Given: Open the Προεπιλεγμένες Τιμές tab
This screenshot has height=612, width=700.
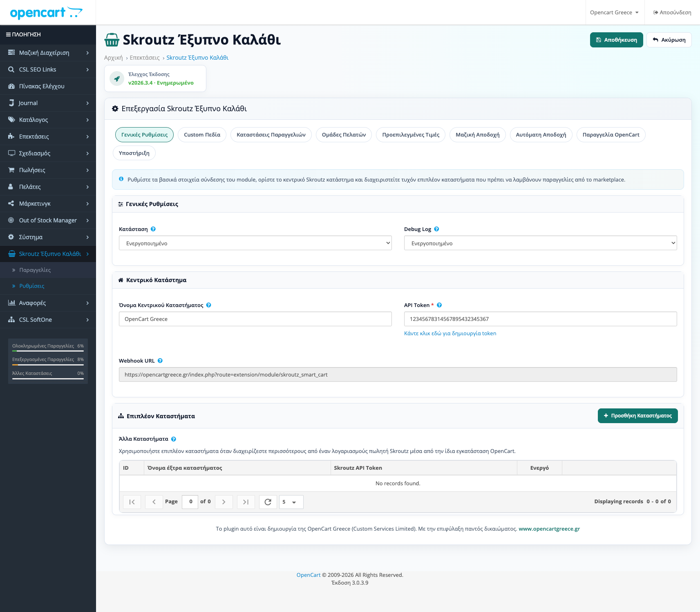Looking at the screenshot, I should pyautogui.click(x=411, y=135).
